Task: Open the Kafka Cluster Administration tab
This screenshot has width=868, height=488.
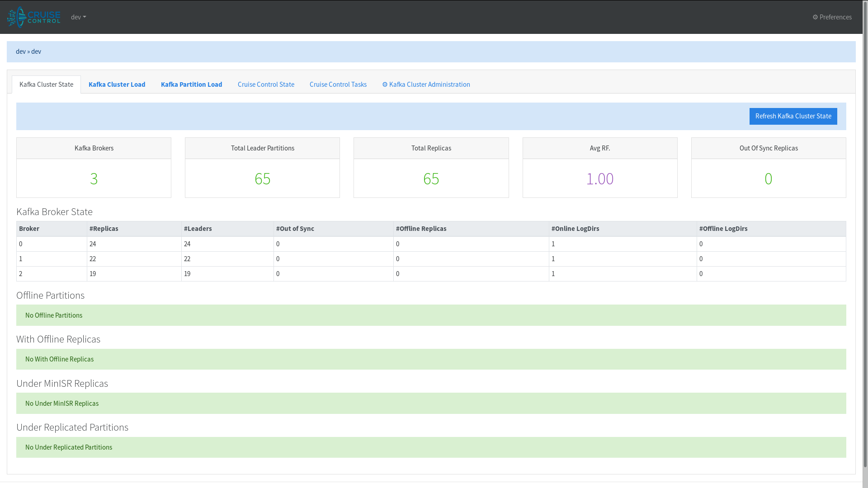Action: coord(426,84)
